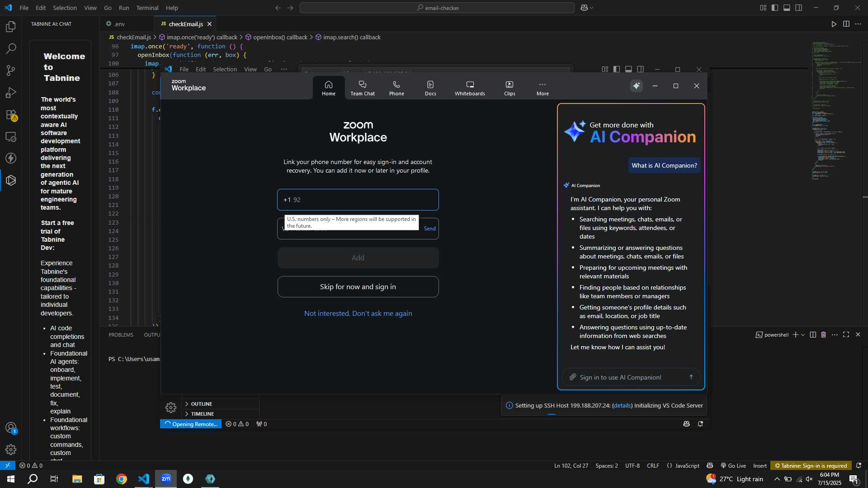Toggle Primary Side Bar layout icon

coord(775,8)
